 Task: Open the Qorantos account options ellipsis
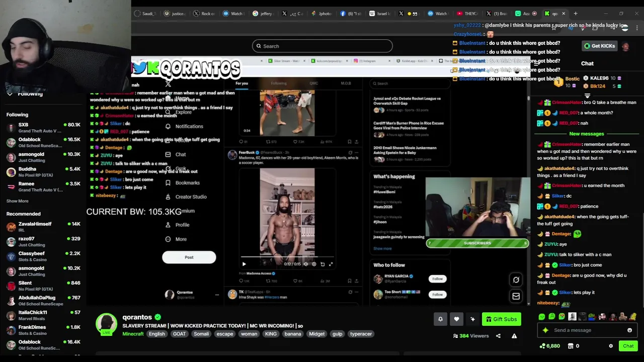pos(217,295)
